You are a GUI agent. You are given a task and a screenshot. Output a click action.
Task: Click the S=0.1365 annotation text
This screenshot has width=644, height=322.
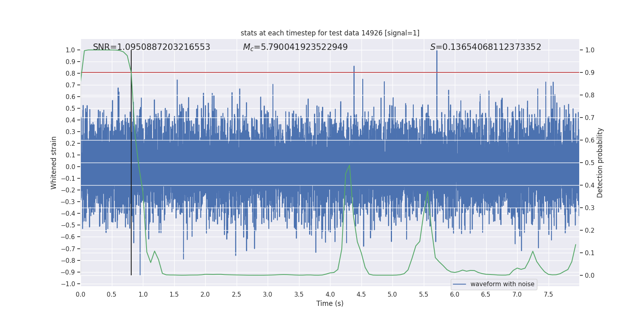click(x=485, y=47)
